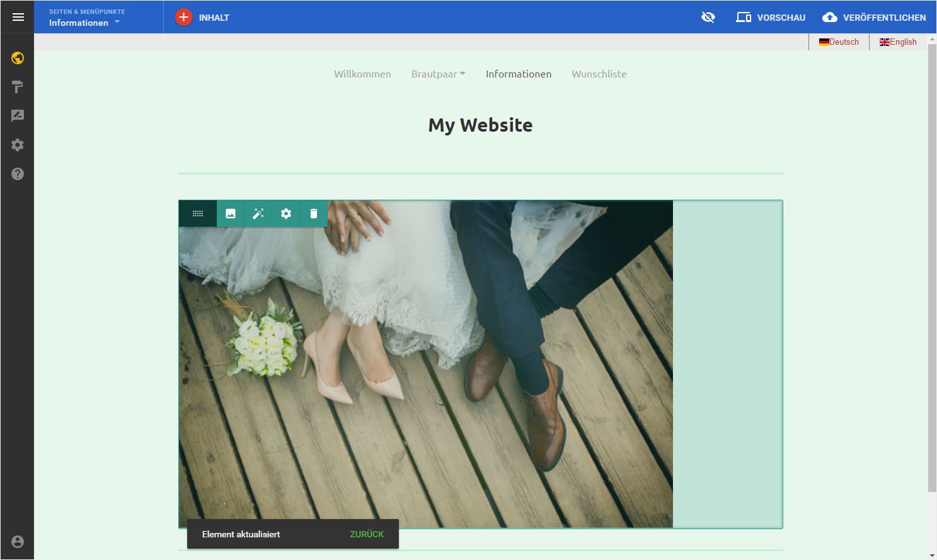Image resolution: width=937 pixels, height=560 pixels.
Task: Click the cloud upload publish icon
Action: tap(830, 18)
